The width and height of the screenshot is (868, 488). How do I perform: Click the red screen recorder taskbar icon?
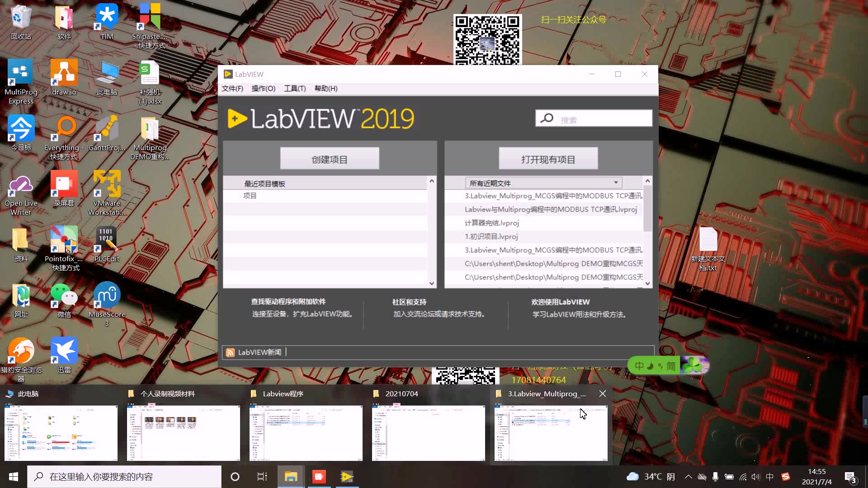point(319,477)
